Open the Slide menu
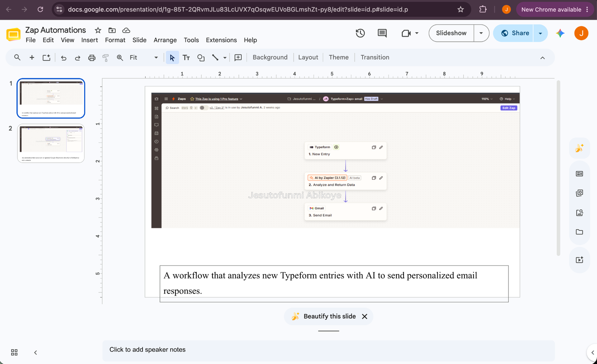Image resolution: width=597 pixels, height=364 pixels. point(139,40)
